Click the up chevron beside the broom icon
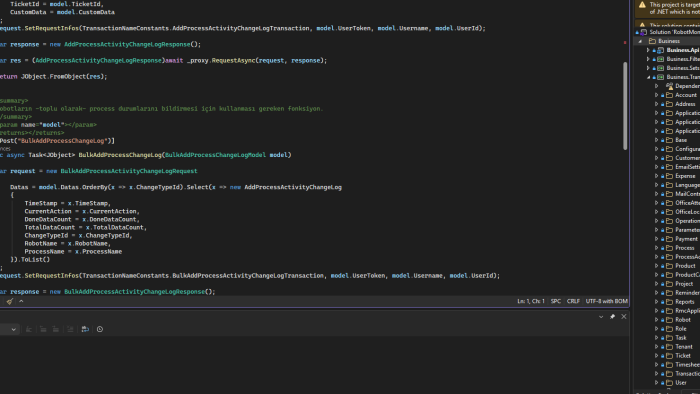This screenshot has width=700, height=394. click(x=21, y=302)
